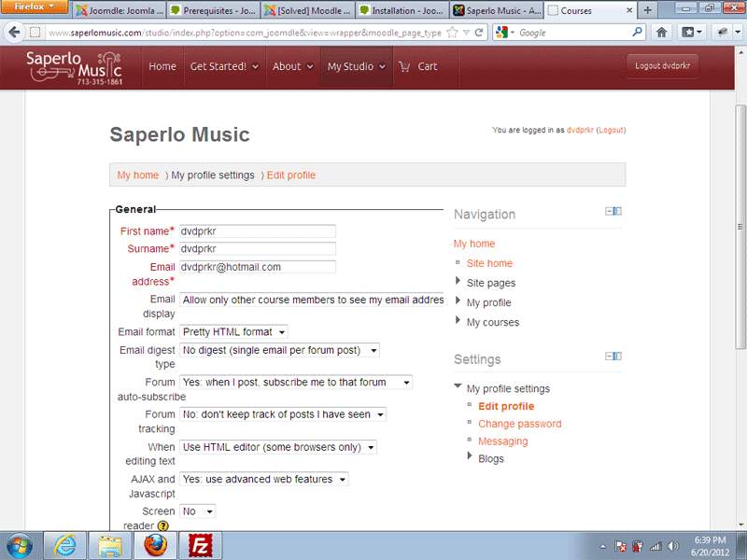This screenshot has width=747, height=560.
Task: Click the Logout dvdprkr button
Action: (662, 66)
